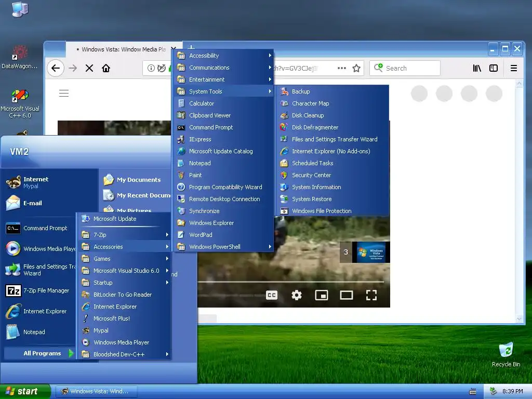Enable miniplayer mode on video
Image resolution: width=532 pixels, height=399 pixels.
coord(321,295)
